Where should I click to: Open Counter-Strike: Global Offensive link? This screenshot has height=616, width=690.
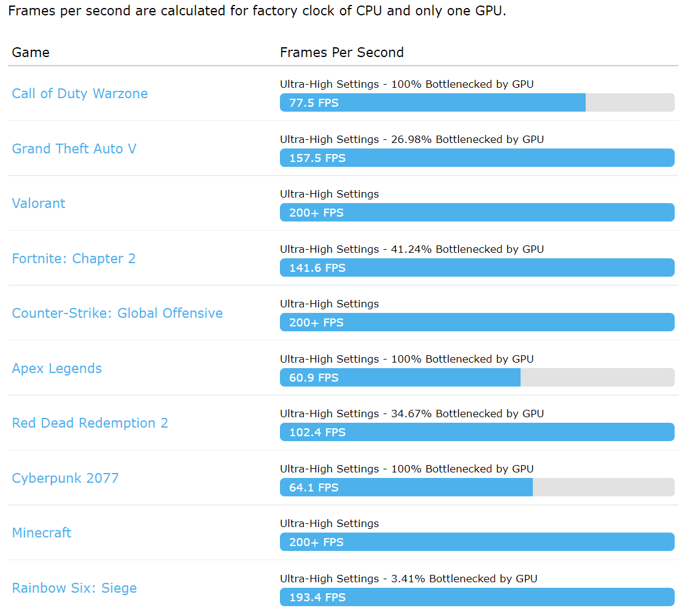click(117, 314)
